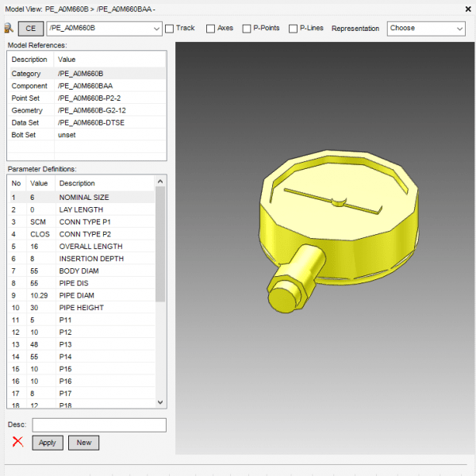This screenshot has width=476, height=476.
Task: Enable the P-Lines checkbox
Action: pos(294,29)
